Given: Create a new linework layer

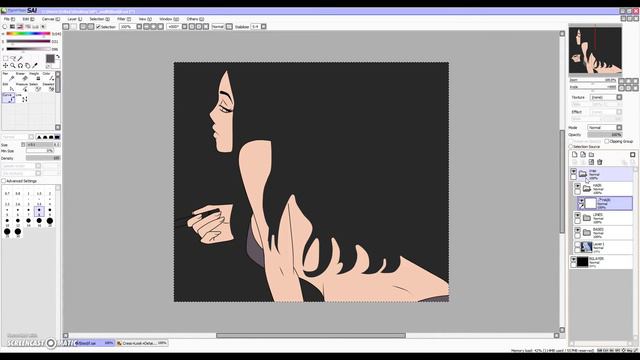Looking at the screenshot, I should coord(583,155).
